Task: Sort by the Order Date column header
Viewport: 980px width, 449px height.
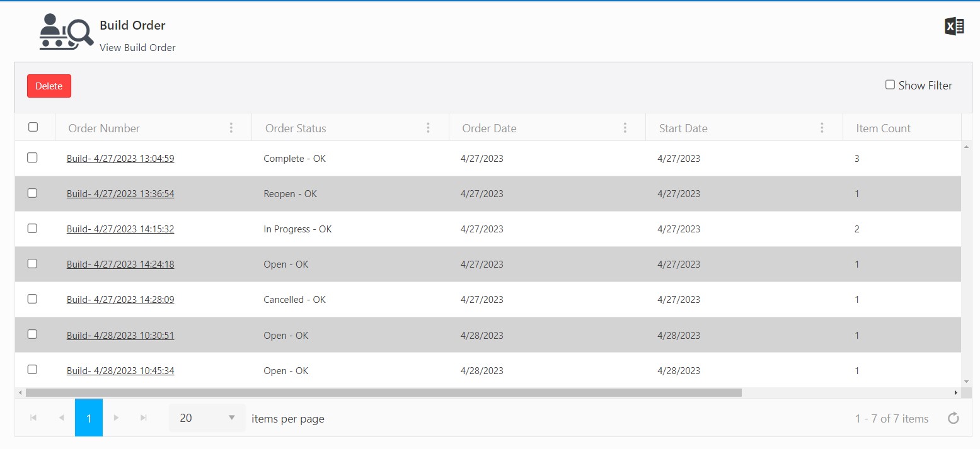Action: (489, 128)
